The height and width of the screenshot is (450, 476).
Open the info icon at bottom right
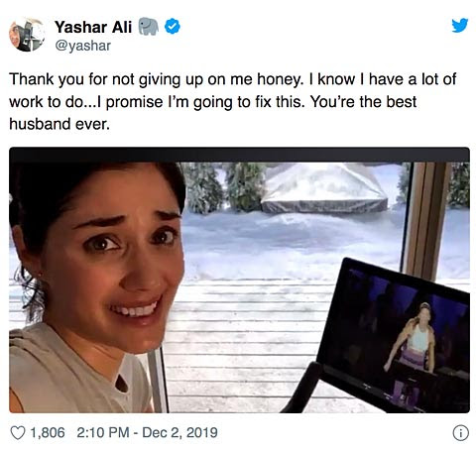coord(460,433)
